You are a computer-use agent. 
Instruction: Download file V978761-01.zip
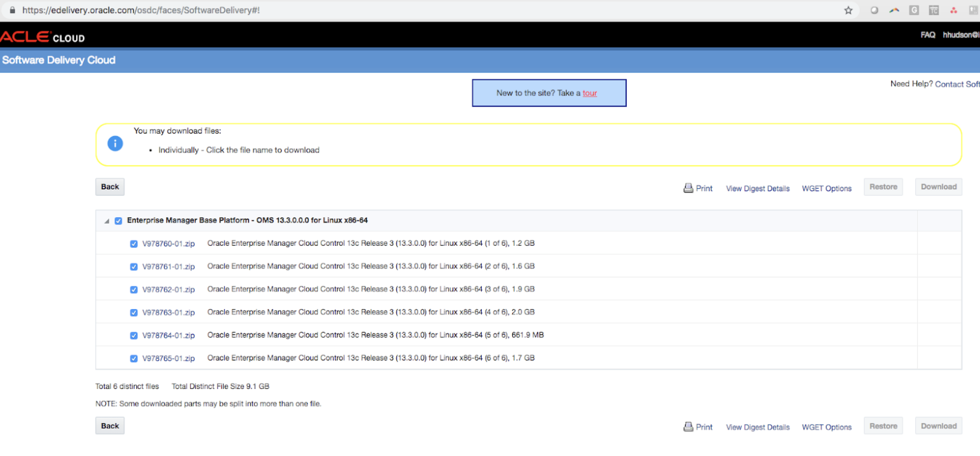coord(168,266)
